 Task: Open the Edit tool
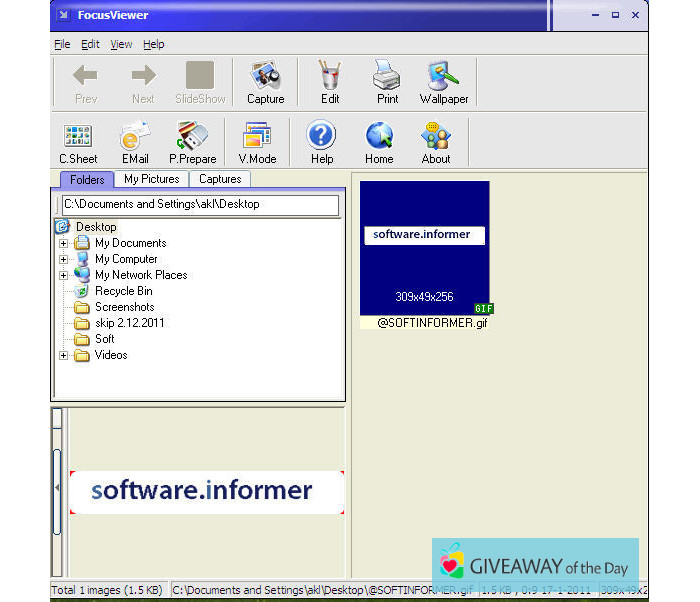(x=329, y=81)
